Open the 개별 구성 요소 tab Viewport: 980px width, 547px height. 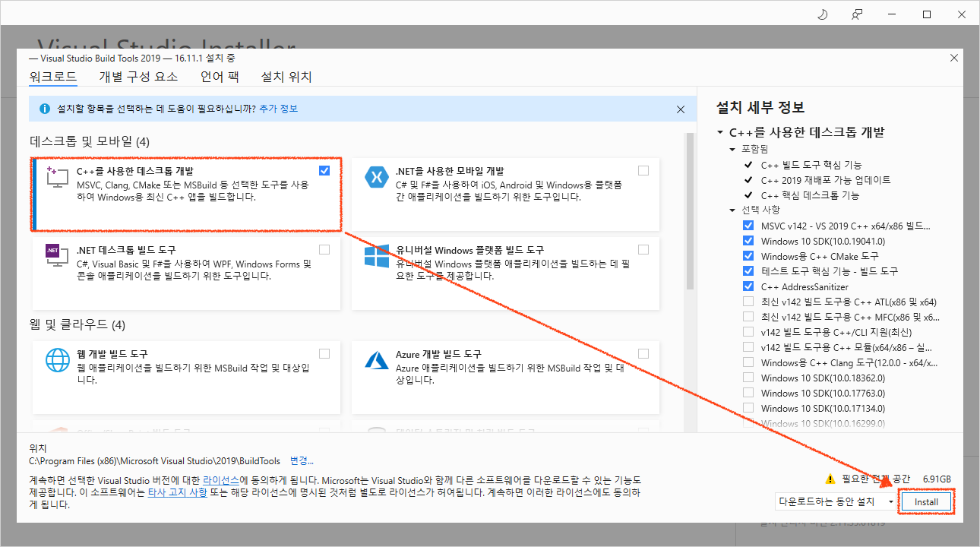[x=138, y=77]
